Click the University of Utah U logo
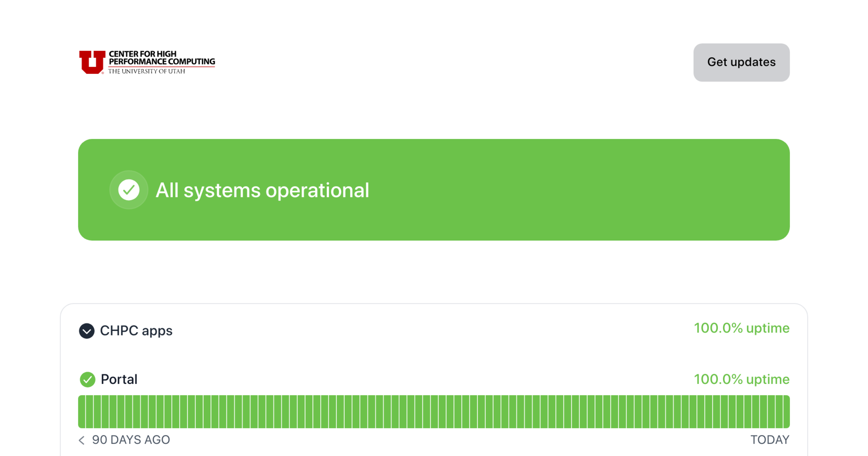 tap(92, 62)
